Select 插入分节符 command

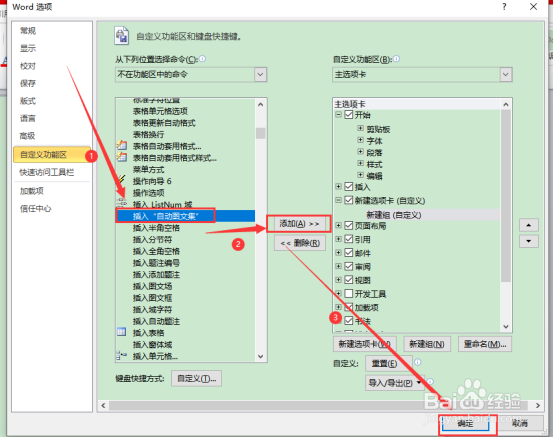(152, 239)
